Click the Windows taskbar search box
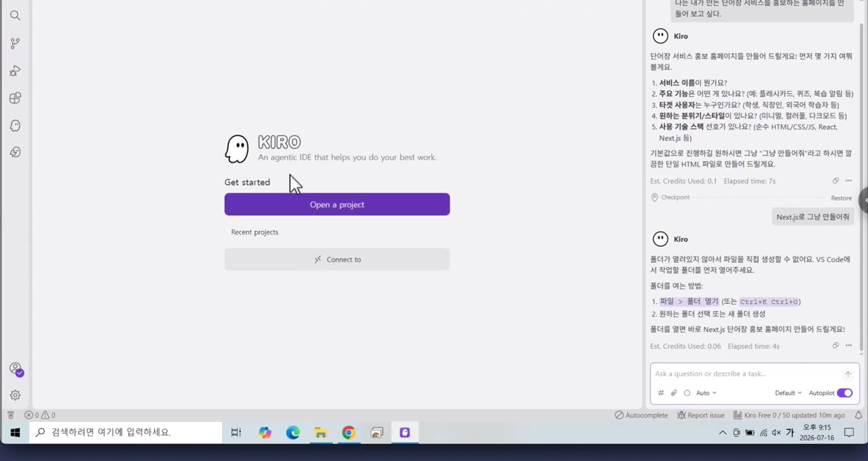The width and height of the screenshot is (868, 461). (126, 433)
